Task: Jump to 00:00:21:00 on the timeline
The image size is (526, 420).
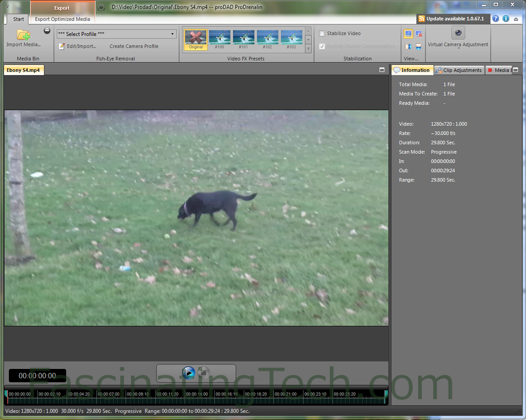Action: 285,394
